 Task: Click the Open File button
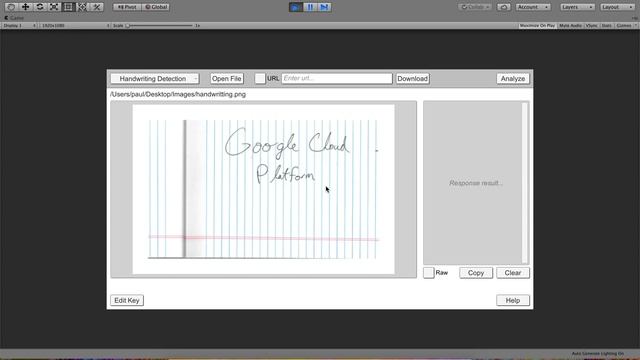click(x=227, y=79)
